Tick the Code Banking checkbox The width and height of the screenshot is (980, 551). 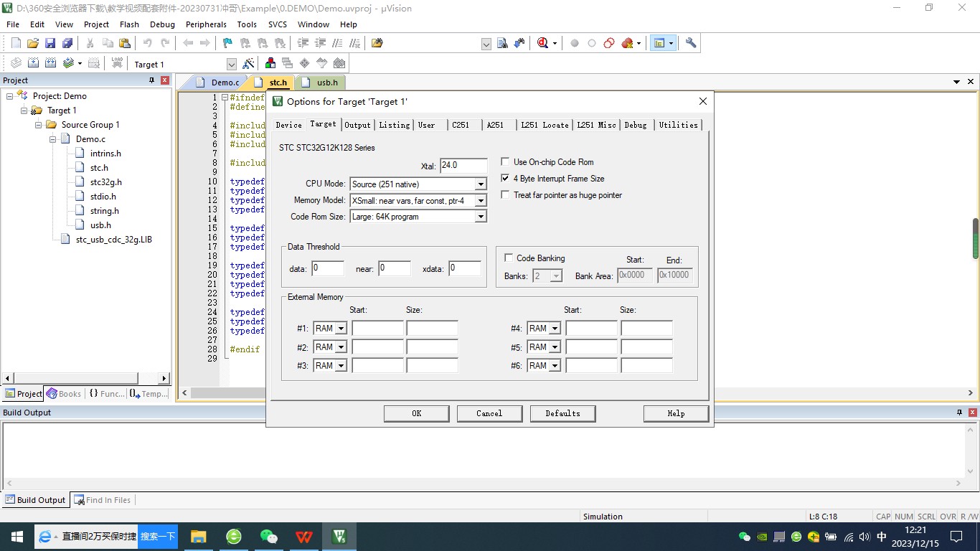509,258
